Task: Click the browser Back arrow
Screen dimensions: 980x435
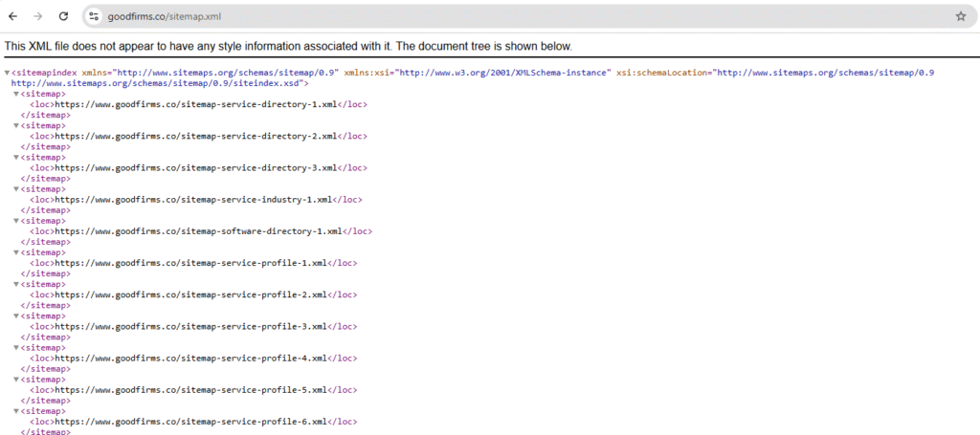Action: 13,17
